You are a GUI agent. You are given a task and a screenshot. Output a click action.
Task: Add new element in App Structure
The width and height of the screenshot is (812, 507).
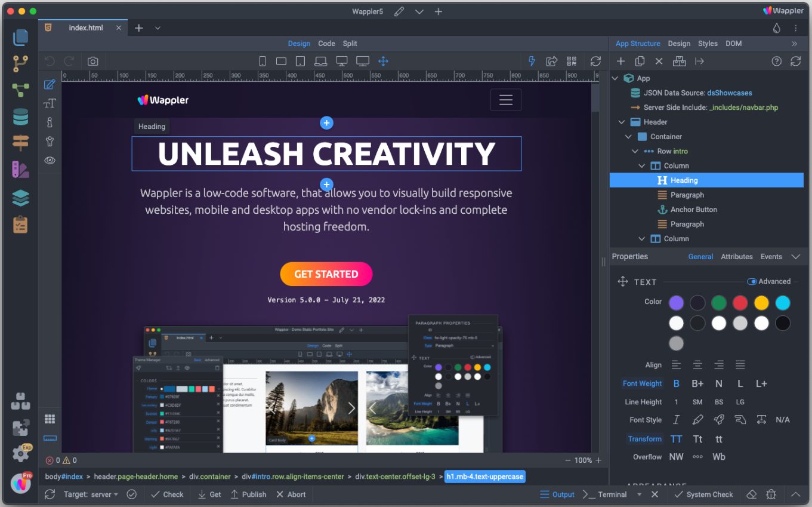click(x=620, y=61)
